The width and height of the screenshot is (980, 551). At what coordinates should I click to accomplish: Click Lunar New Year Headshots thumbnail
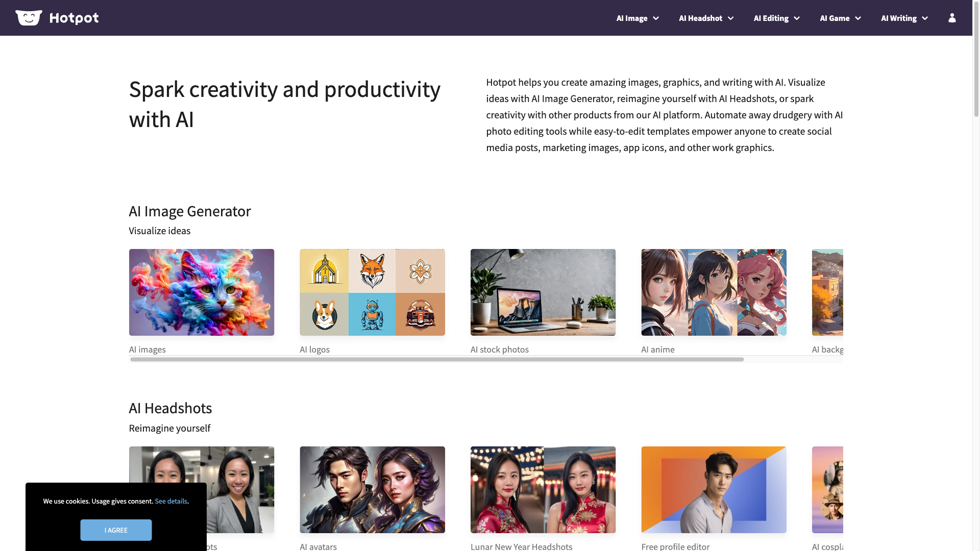tap(543, 489)
